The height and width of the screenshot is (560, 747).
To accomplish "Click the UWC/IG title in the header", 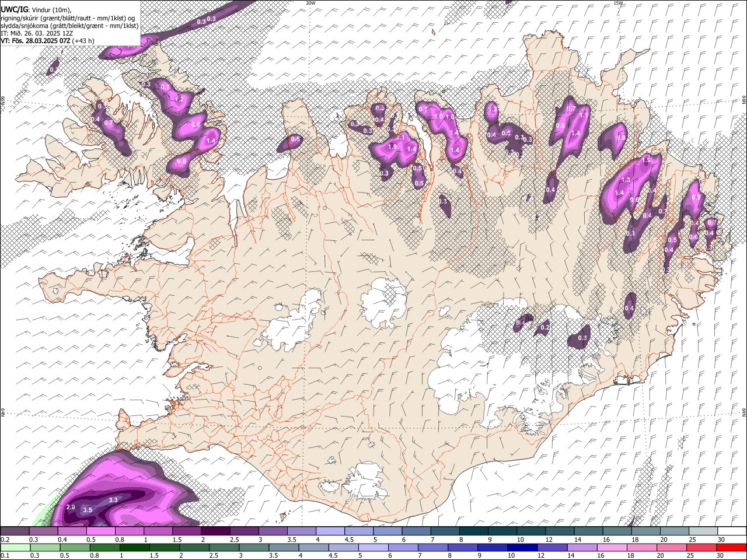I will [14, 9].
